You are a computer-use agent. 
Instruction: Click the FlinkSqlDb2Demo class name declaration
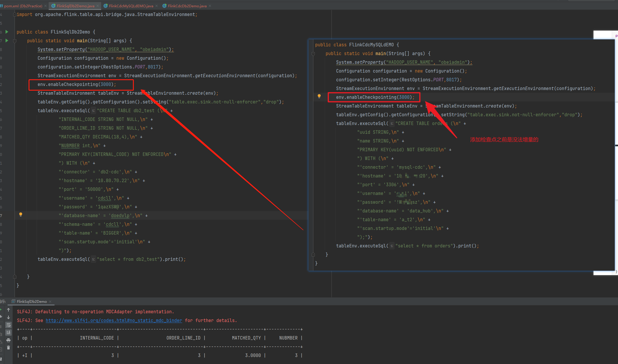[70, 32]
